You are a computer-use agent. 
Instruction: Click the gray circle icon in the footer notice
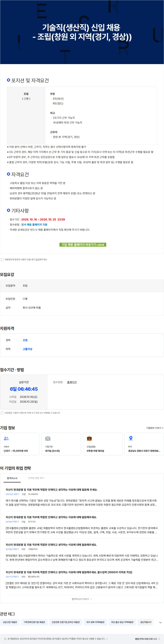[5, 639]
